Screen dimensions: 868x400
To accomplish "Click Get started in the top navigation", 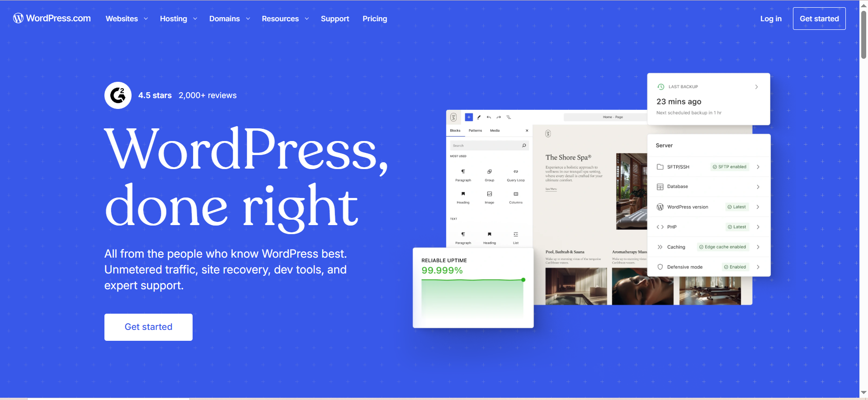I will [819, 19].
